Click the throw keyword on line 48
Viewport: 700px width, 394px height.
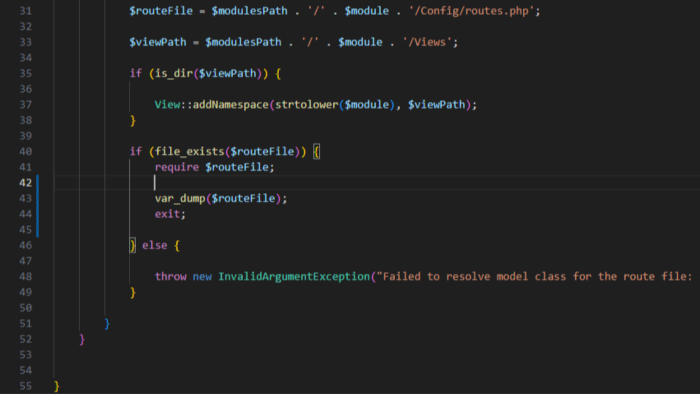pyautogui.click(x=171, y=276)
